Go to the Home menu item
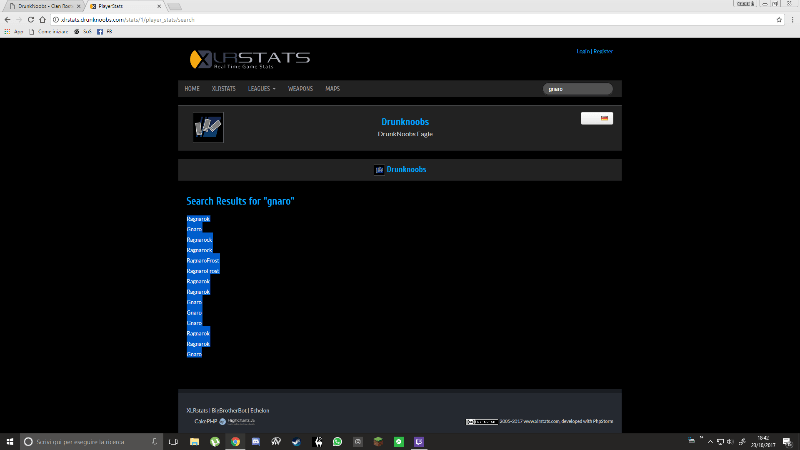800x450 pixels. pyautogui.click(x=192, y=88)
